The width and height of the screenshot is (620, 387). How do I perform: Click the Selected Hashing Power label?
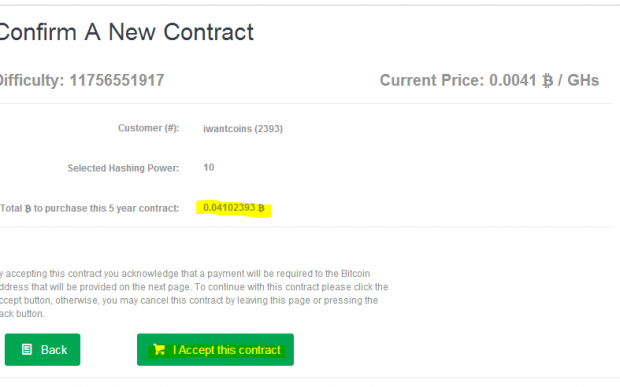click(x=123, y=168)
